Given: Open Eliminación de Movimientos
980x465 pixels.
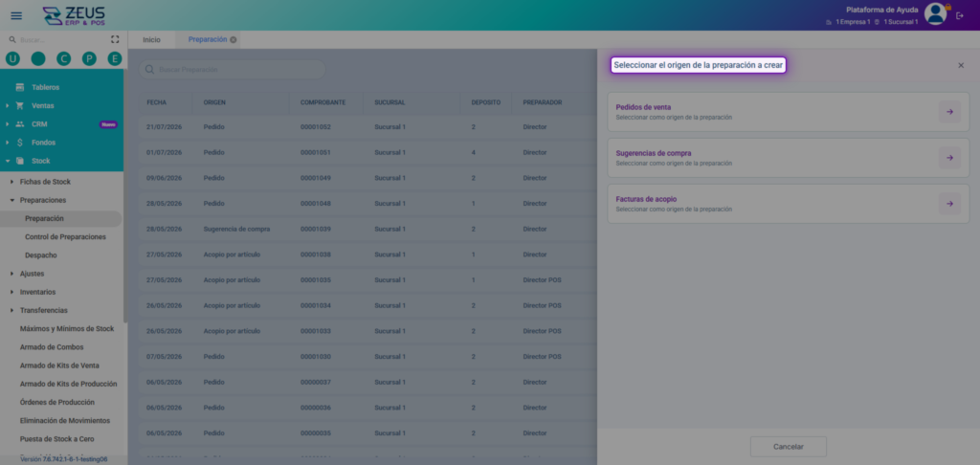Looking at the screenshot, I should click(65, 421).
